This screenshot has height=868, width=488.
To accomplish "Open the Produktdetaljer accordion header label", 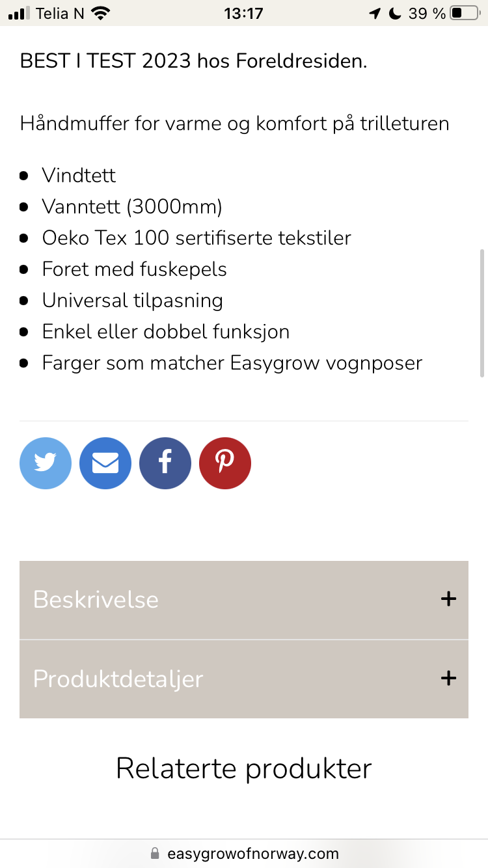I will click(118, 679).
